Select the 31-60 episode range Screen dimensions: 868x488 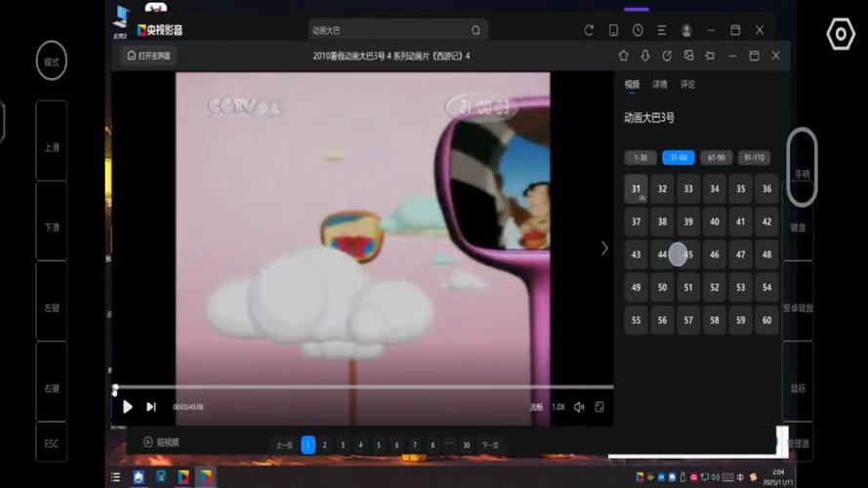679,158
